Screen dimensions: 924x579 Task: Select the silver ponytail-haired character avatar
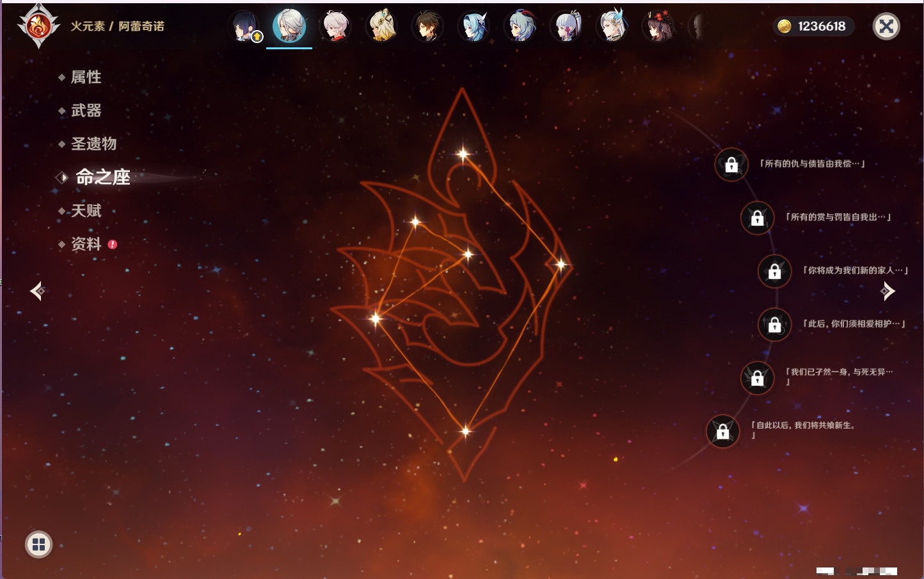pos(567,26)
